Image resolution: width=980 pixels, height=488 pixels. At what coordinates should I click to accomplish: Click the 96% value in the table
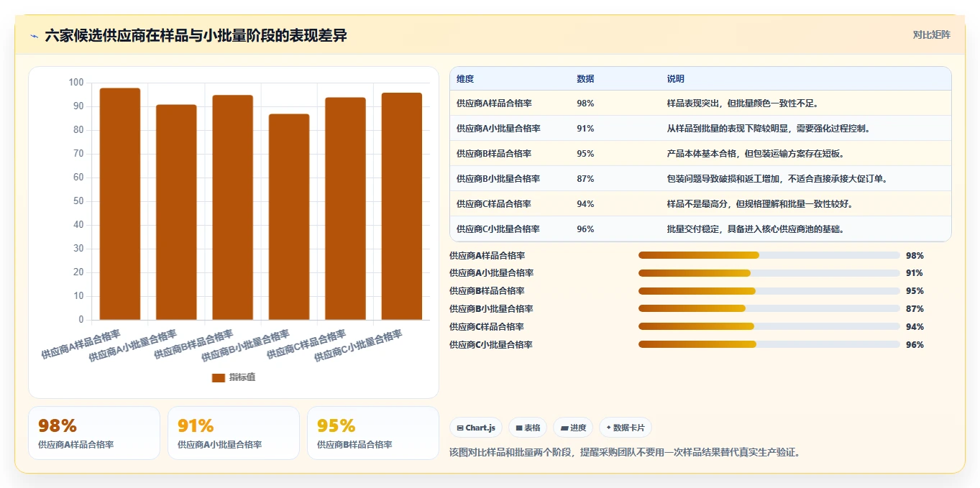pos(585,229)
